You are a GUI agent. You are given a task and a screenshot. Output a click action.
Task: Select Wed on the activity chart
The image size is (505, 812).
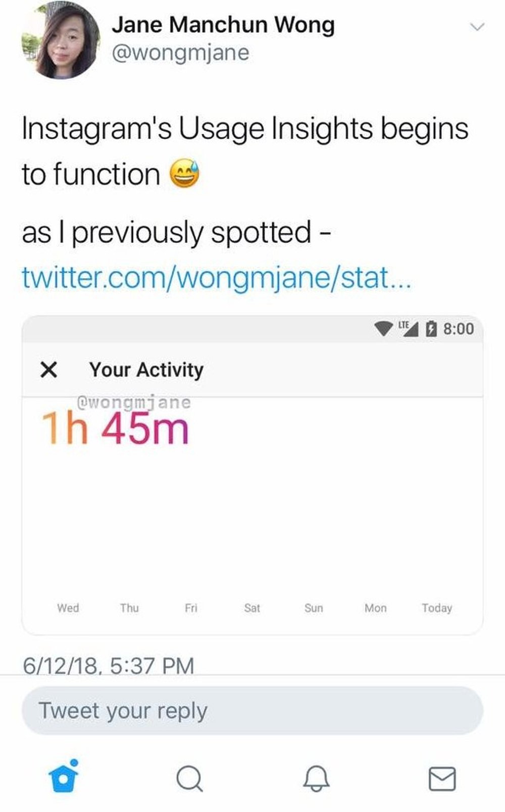[x=68, y=608]
